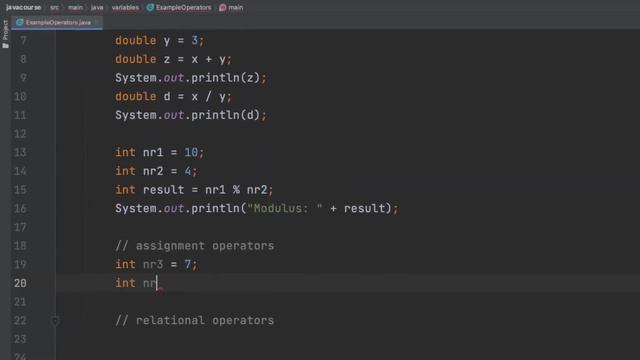This screenshot has width=640, height=360.
Task: Click line number 13 in the gutter
Action: click(x=20, y=153)
